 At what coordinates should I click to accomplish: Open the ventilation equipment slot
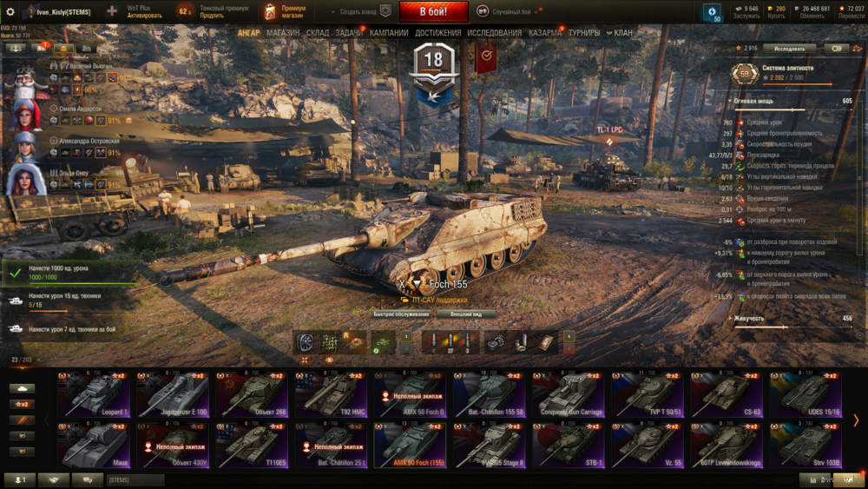tap(305, 343)
